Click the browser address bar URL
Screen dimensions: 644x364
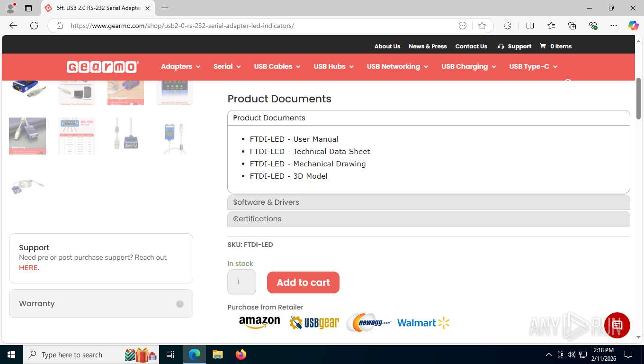tap(182, 26)
